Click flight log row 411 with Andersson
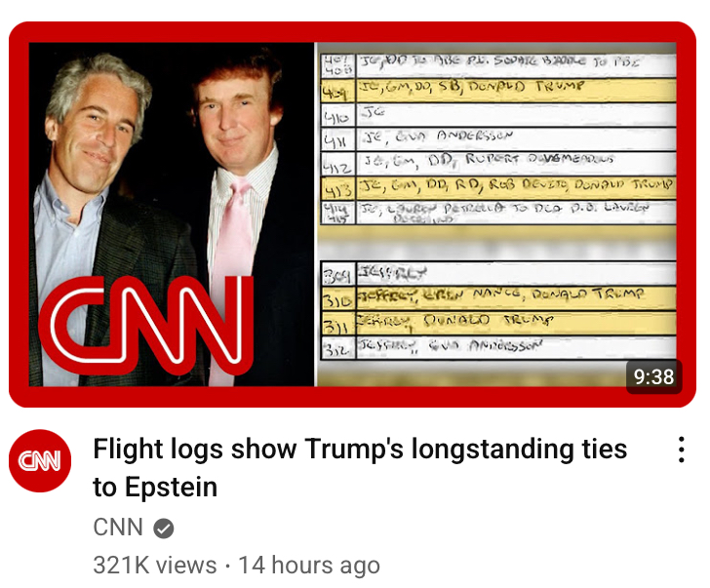 pyautogui.click(x=498, y=139)
